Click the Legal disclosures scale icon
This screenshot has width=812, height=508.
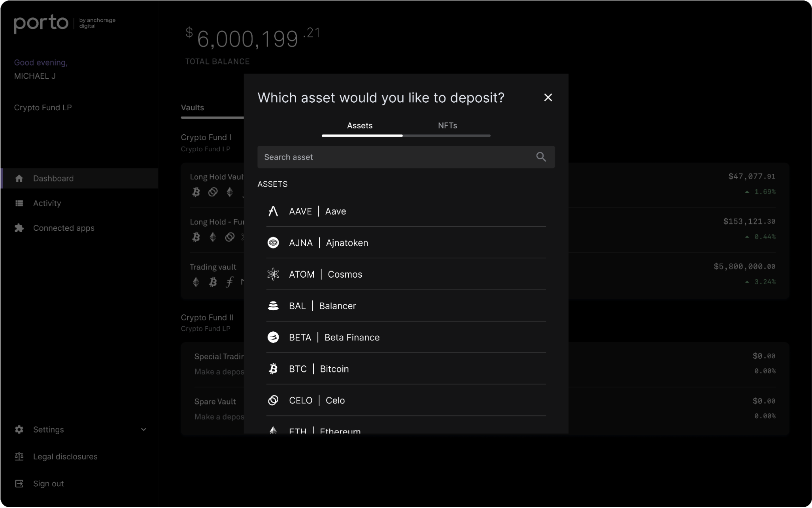19,457
